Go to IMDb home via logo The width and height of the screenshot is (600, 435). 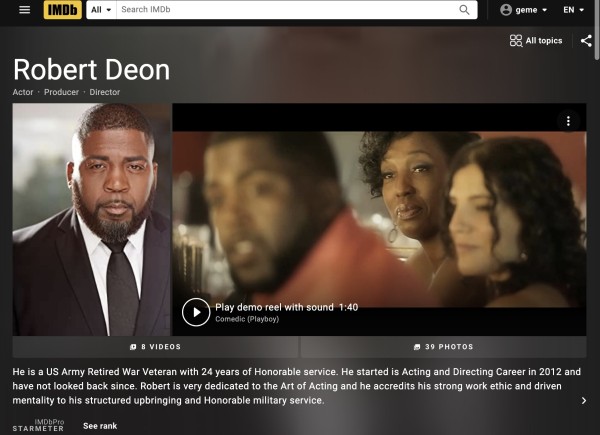pos(63,10)
